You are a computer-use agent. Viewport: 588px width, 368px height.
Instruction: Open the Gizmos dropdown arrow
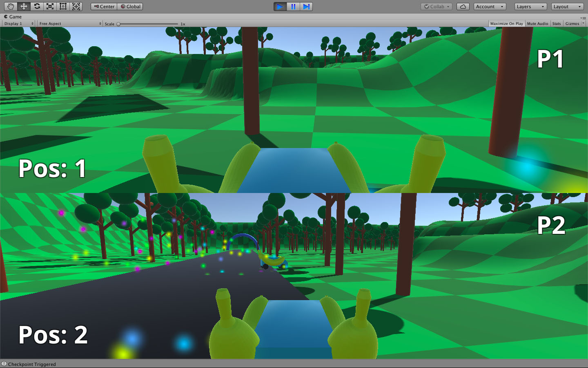[583, 24]
